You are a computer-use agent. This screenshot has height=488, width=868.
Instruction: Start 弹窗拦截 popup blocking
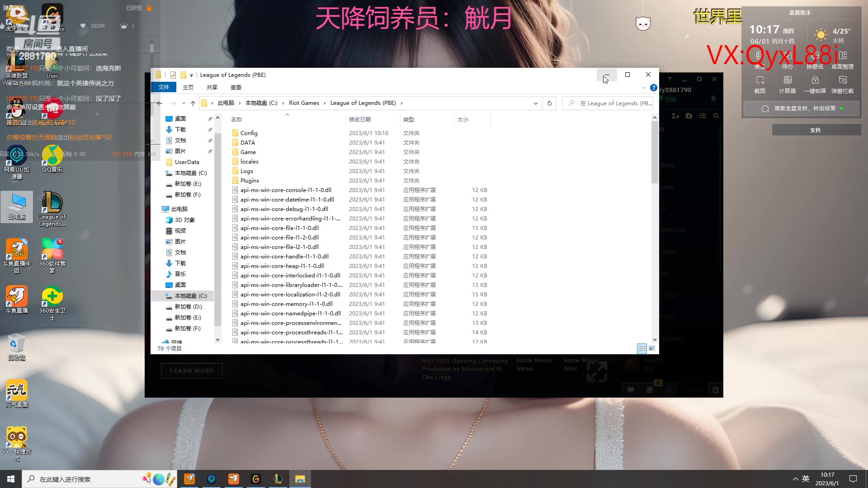[843, 84]
